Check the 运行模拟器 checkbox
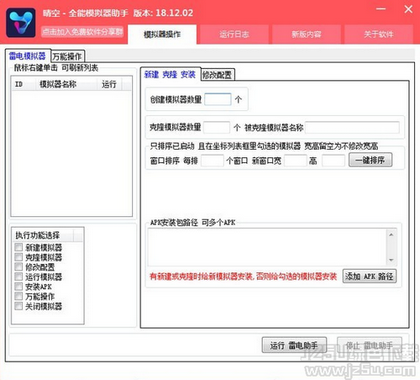 pos(19,277)
